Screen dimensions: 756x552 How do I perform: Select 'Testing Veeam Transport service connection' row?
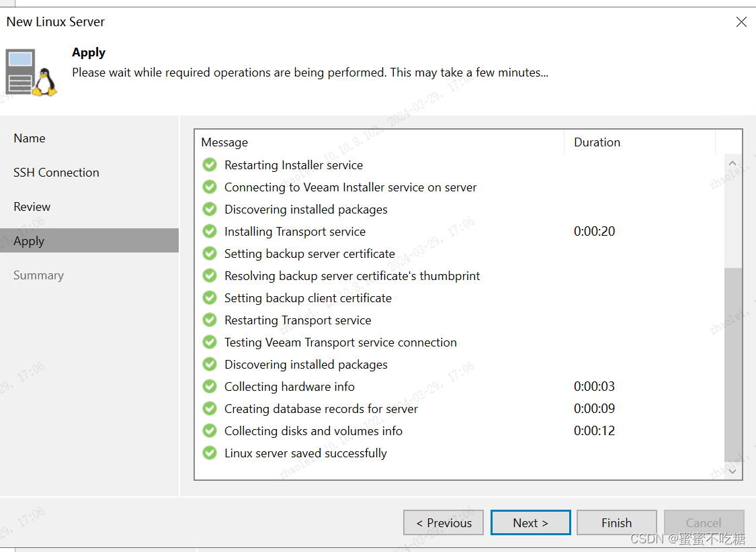coord(460,342)
